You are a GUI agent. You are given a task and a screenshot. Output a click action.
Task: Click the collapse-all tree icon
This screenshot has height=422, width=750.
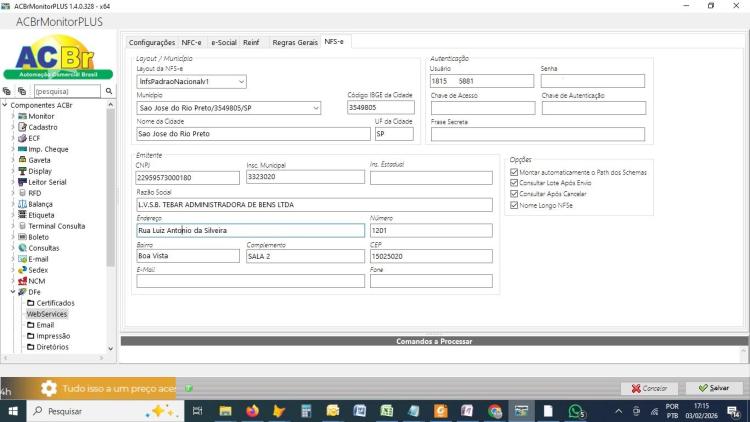pos(22,91)
